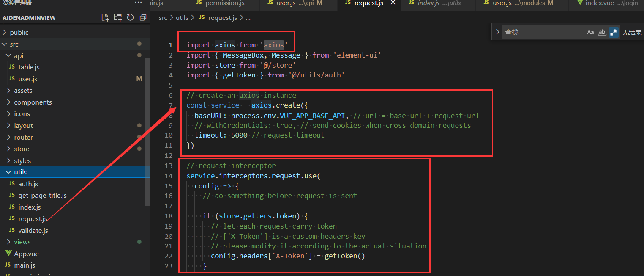Select request.js in the file tree
The image size is (644, 276).
coord(33,219)
